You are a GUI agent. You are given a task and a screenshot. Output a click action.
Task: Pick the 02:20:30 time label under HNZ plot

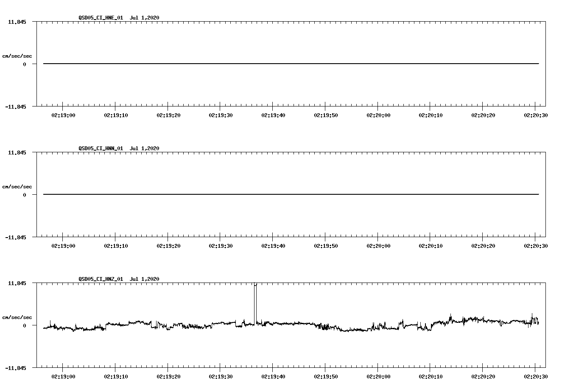point(536,376)
